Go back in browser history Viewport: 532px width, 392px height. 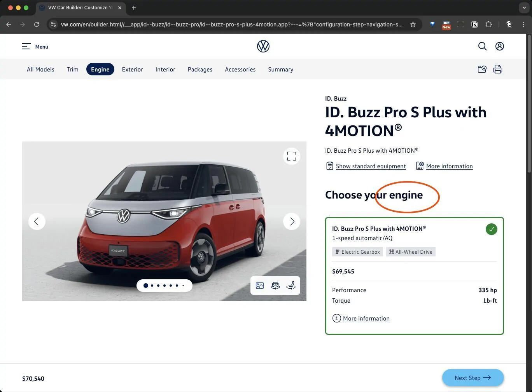9,24
